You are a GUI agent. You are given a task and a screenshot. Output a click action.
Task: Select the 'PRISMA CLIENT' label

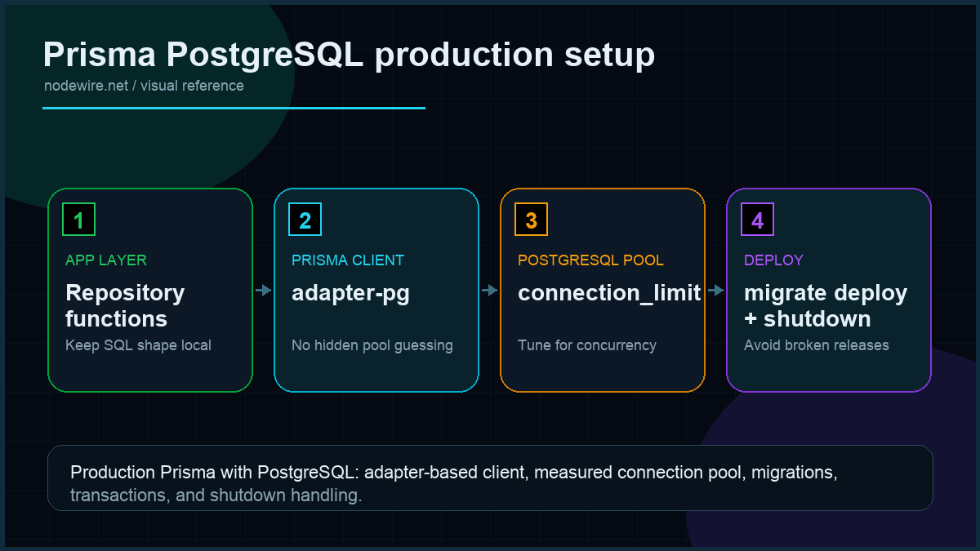tap(348, 260)
